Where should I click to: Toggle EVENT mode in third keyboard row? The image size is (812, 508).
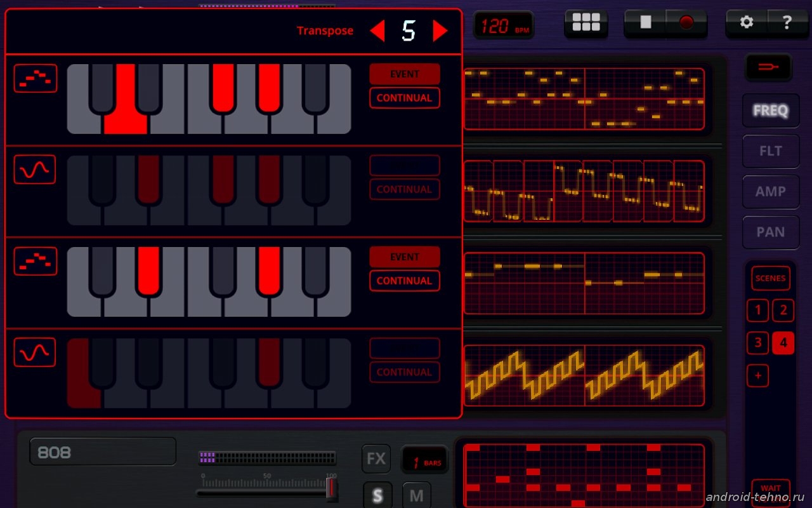(x=405, y=257)
